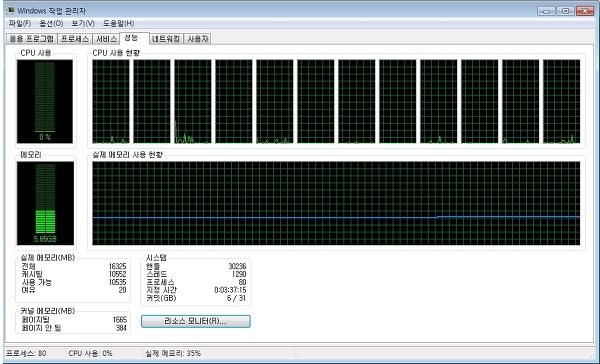Minimize the Task Manager window
Screen dimensions: 600x364
546,11
